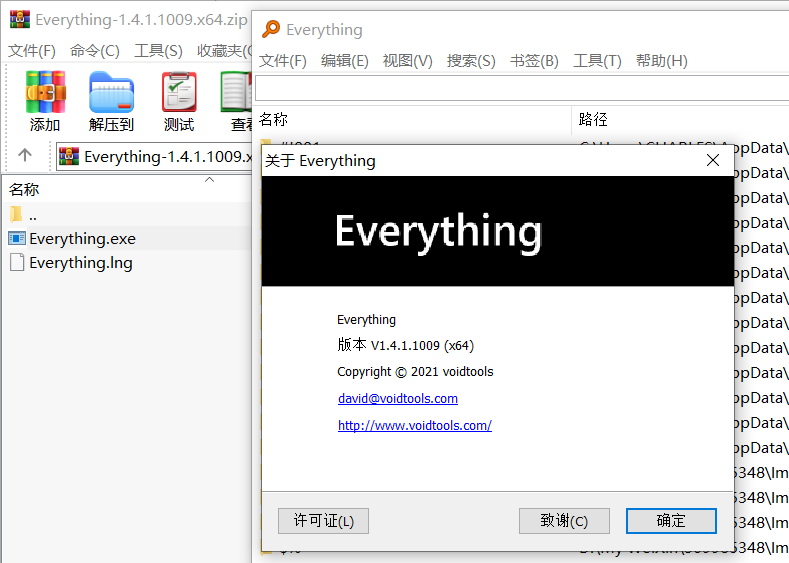789x563 pixels.
Task: Open WinRAR 文件(F) menu
Action: point(32,51)
